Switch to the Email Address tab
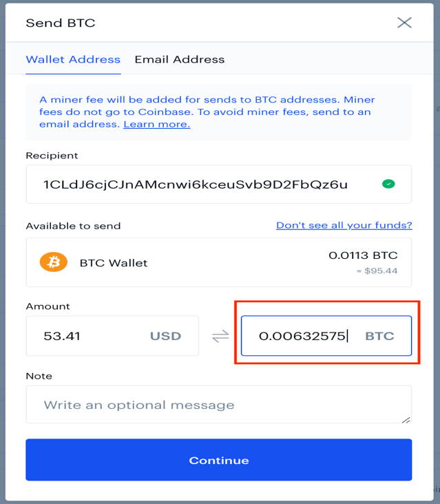 (179, 59)
